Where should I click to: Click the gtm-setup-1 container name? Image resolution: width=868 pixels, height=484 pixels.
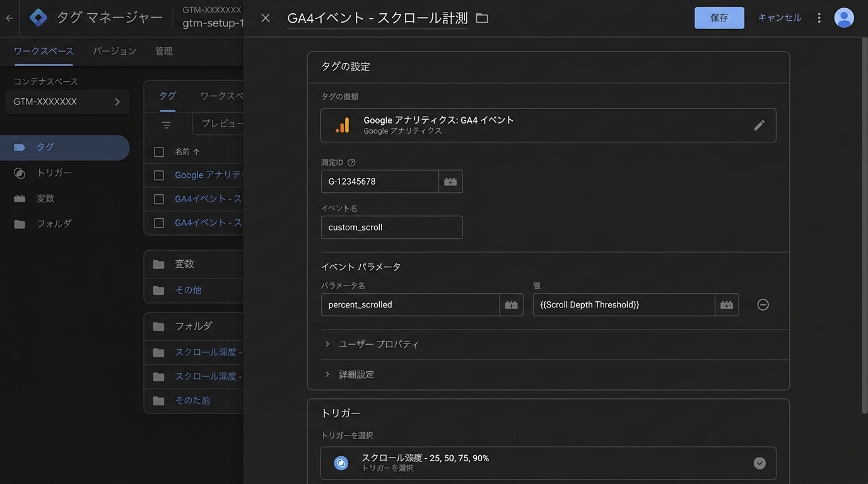213,23
